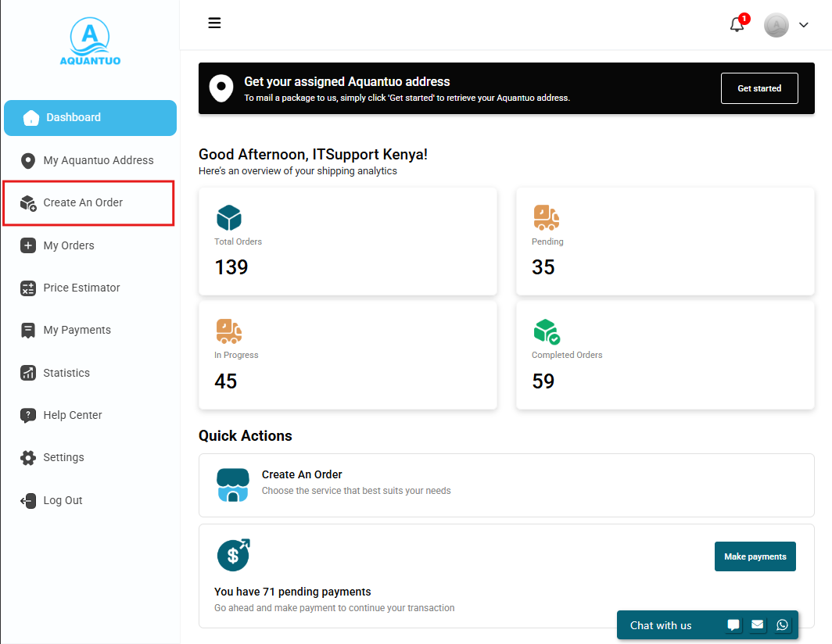The height and width of the screenshot is (644, 832).
Task: Open Dashboard in the sidebar
Action: pyautogui.click(x=90, y=118)
